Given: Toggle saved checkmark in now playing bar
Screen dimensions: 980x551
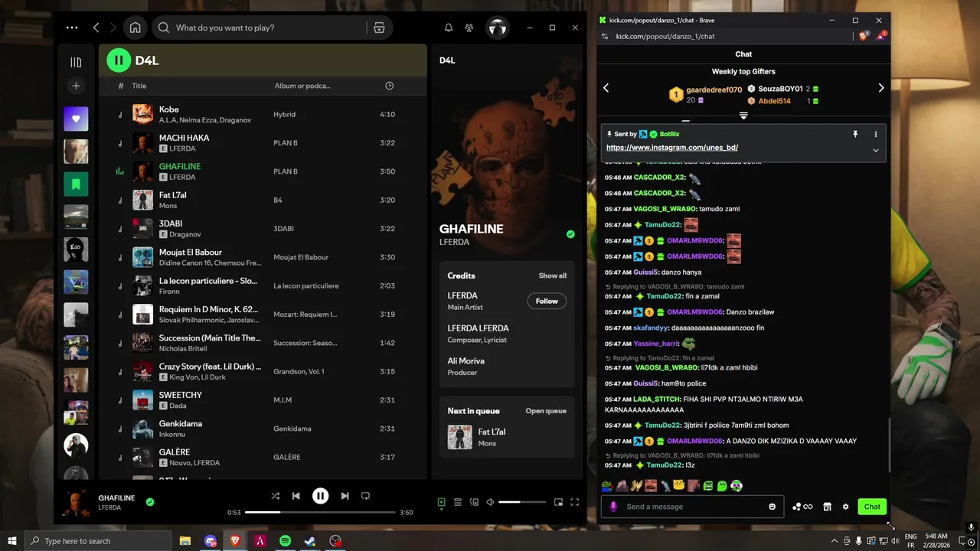Looking at the screenshot, I should pyautogui.click(x=150, y=502).
